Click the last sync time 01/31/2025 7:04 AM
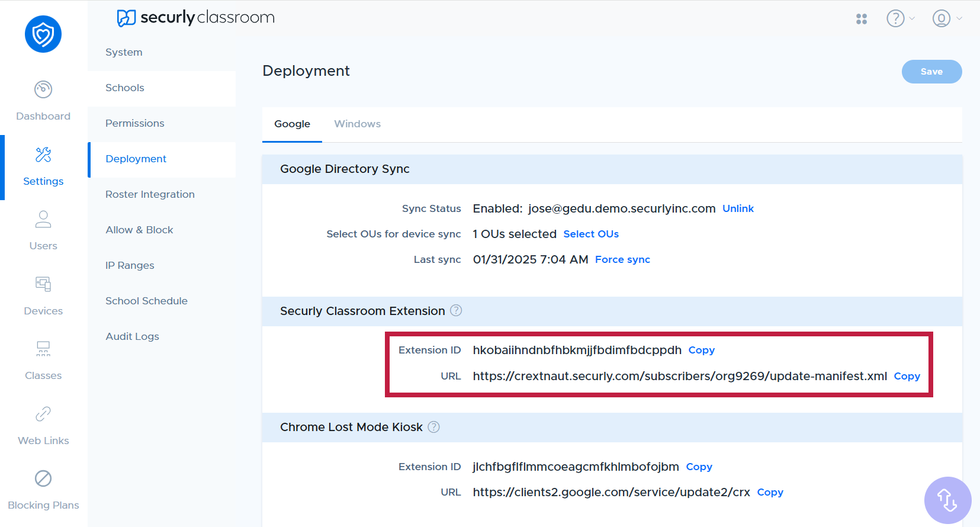The width and height of the screenshot is (980, 527). 531,259
